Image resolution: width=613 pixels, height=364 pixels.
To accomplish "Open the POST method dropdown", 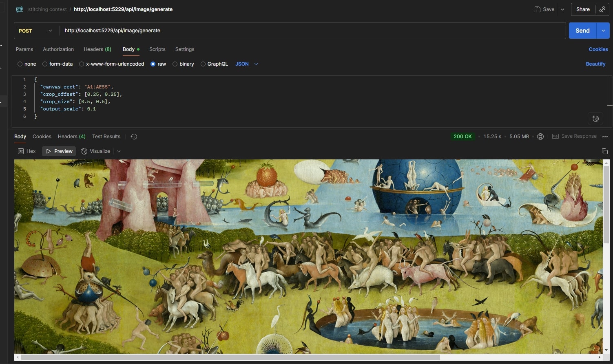I will coord(36,31).
